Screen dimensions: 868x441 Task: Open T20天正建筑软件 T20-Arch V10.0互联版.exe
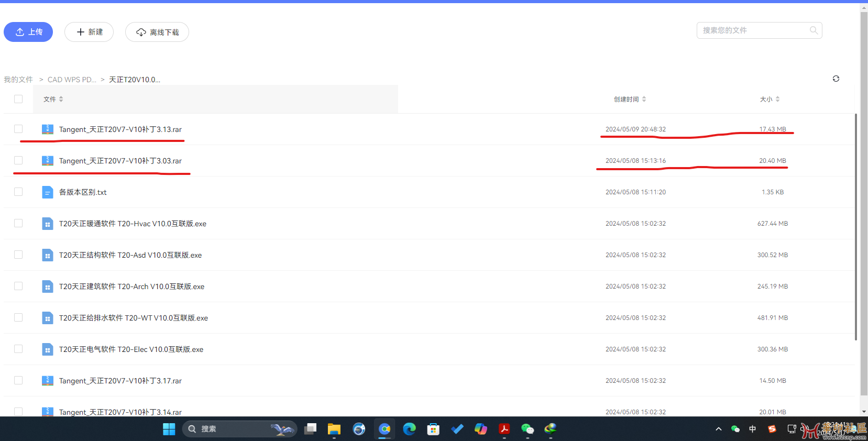(132, 286)
